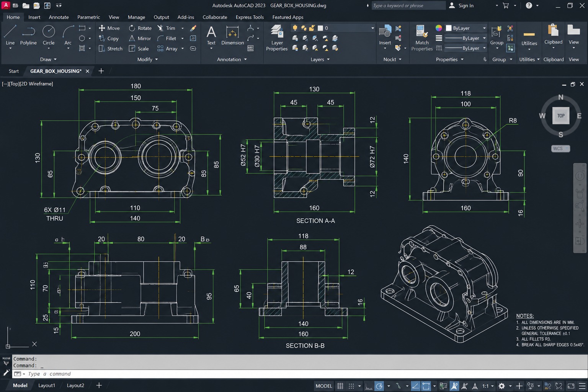Click the Insert block tool
This screenshot has height=392, width=588.
click(x=385, y=35)
